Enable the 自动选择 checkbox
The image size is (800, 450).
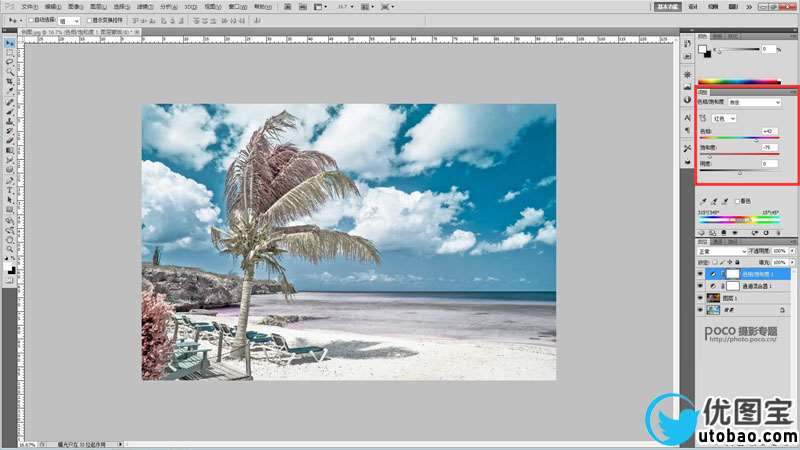pos(31,20)
